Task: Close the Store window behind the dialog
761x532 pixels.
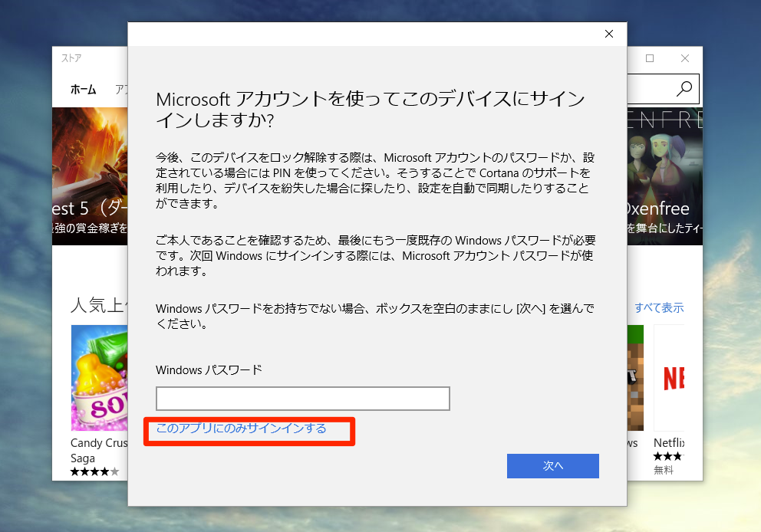Action: (685, 58)
